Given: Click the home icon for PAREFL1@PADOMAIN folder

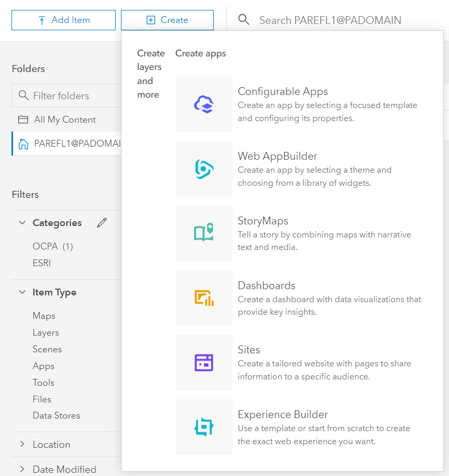Looking at the screenshot, I should pos(23,144).
